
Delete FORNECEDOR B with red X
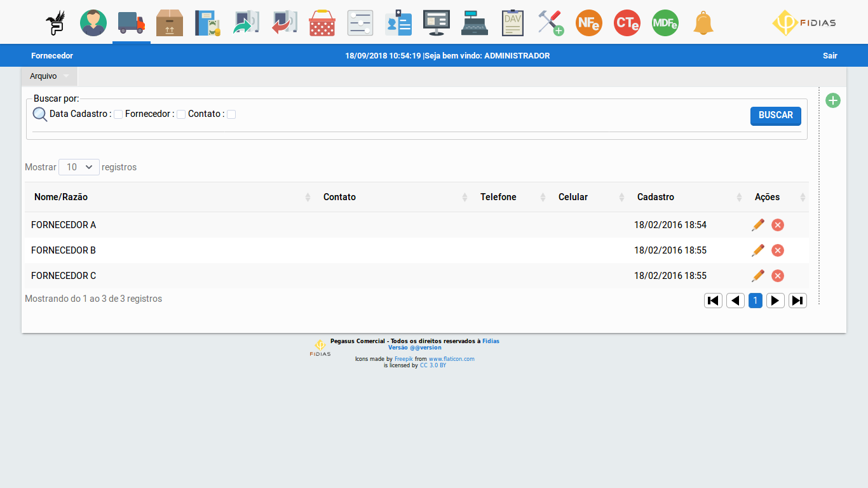click(x=777, y=250)
